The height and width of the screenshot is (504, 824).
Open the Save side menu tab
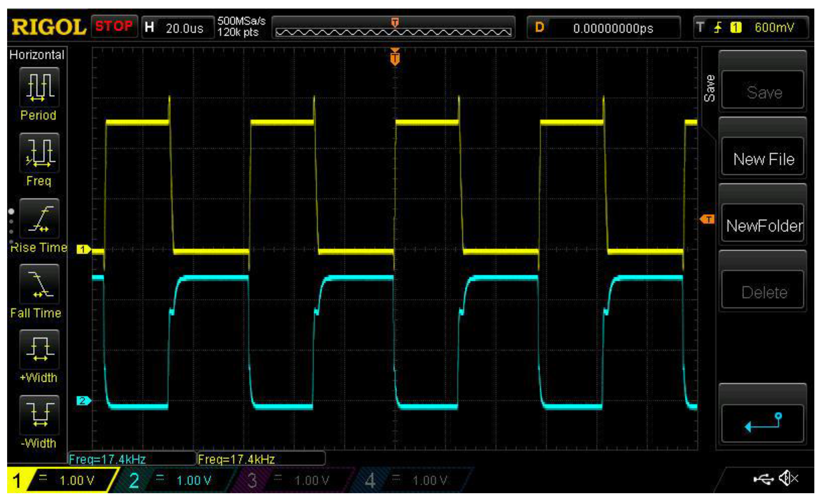click(x=709, y=89)
